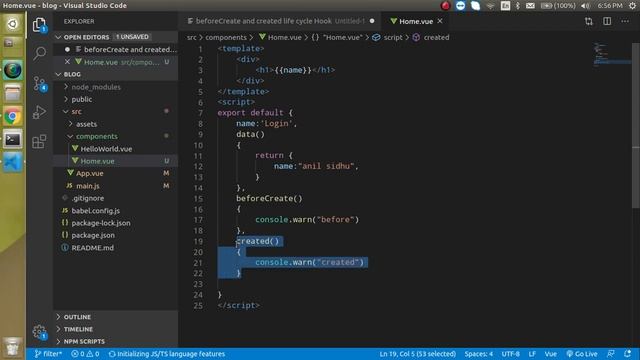Open system settings gear in top panel

pos(632,6)
